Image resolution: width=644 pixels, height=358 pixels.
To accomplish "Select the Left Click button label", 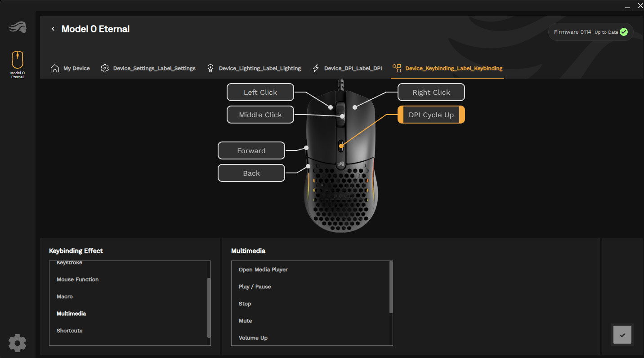I will tap(260, 92).
